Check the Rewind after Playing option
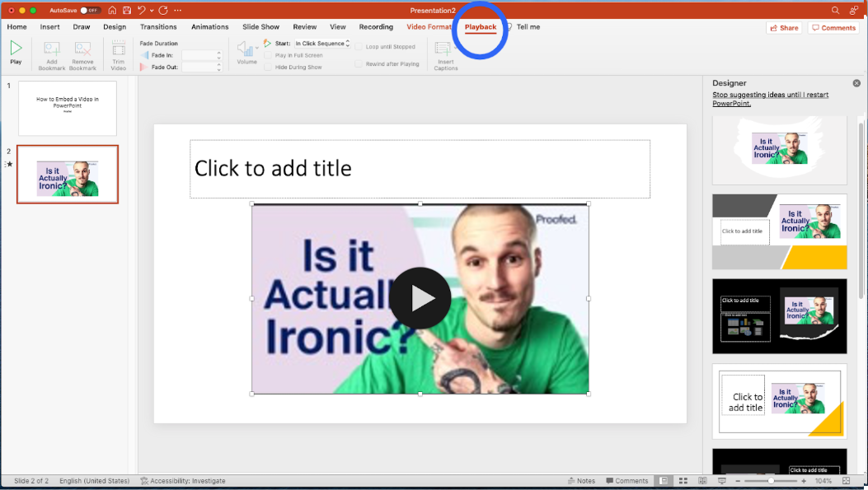868x490 pixels. coord(359,63)
